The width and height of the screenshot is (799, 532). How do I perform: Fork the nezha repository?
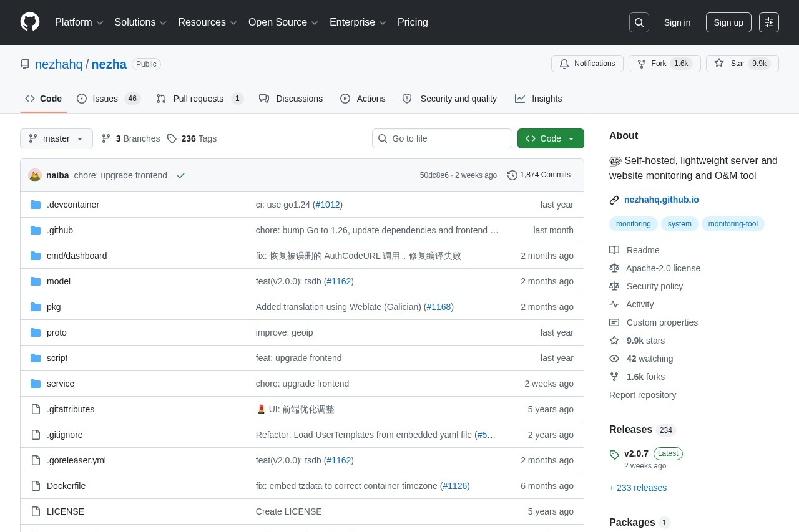tap(664, 64)
